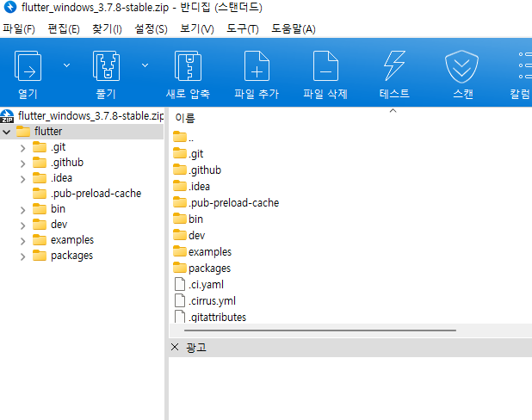Click the examples folder icon in file list
This screenshot has width=532, height=420.
tap(180, 251)
